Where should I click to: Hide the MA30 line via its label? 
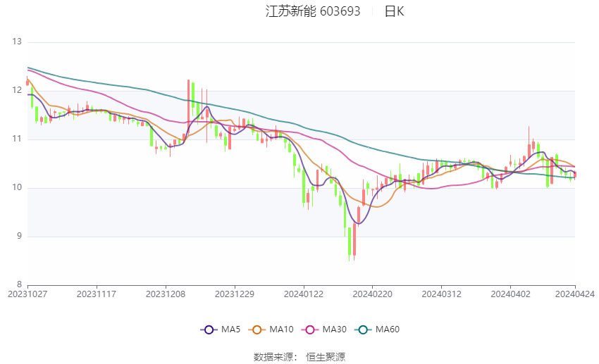(x=334, y=330)
